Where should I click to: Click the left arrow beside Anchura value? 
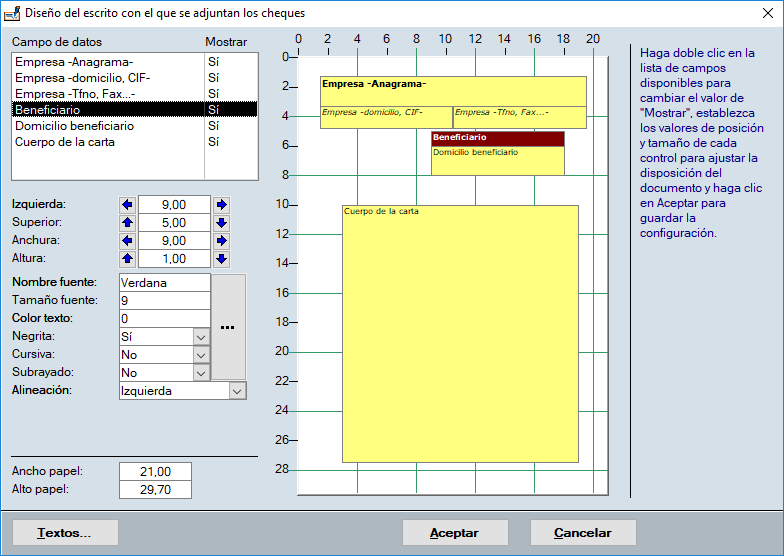point(128,240)
